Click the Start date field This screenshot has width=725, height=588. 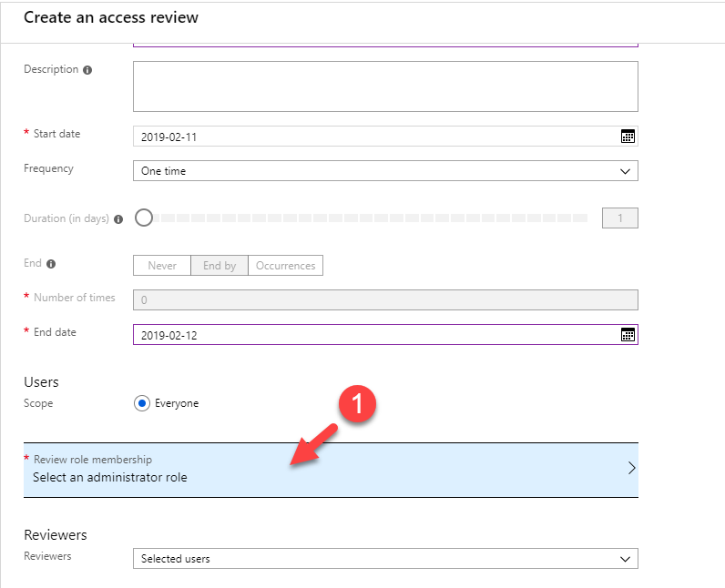pos(385,137)
